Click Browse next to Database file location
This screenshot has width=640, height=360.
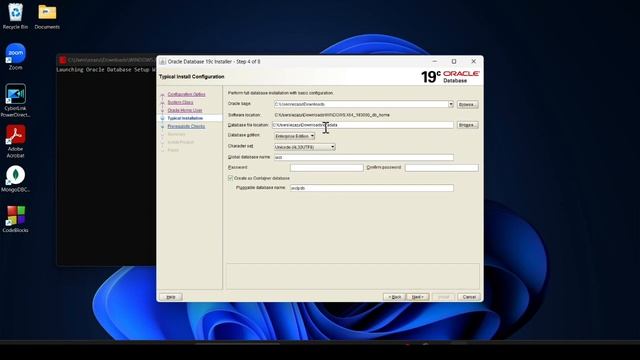click(467, 125)
